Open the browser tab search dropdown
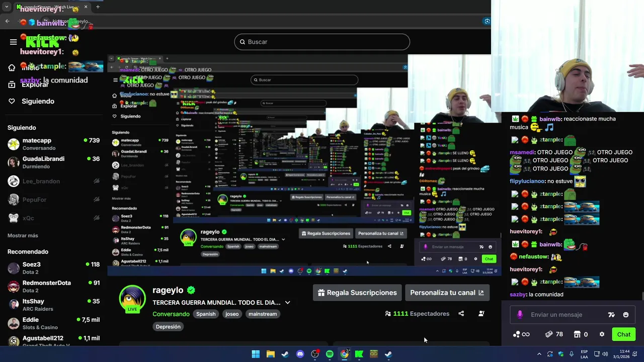This screenshot has height=362, width=644. (x=7, y=7)
